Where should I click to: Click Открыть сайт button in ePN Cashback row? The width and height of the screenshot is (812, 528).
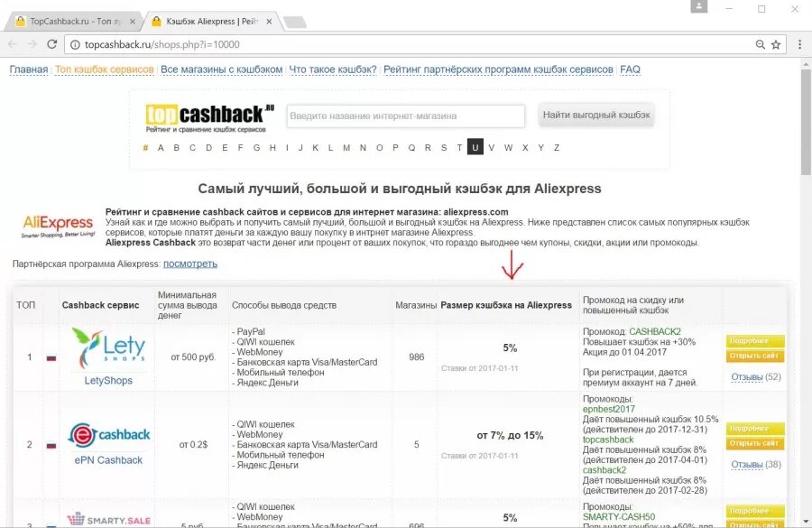point(755,443)
